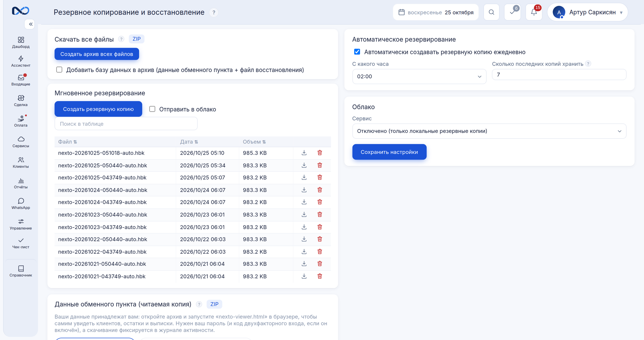
Task: Open the notifications bell with badge 15
Action: (534, 12)
